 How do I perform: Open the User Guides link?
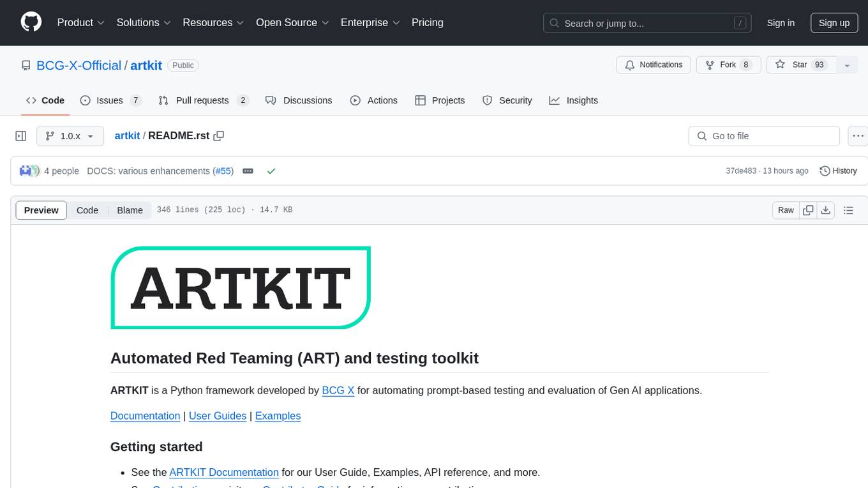pyautogui.click(x=218, y=416)
